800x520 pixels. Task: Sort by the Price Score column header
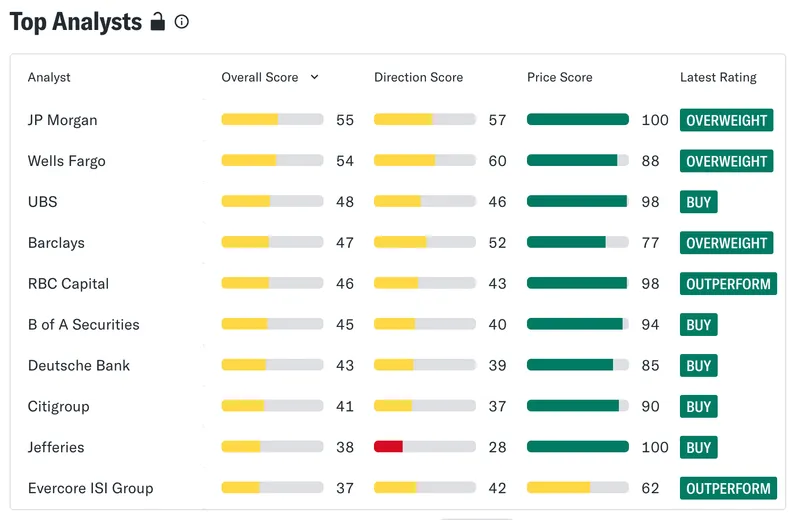560,77
